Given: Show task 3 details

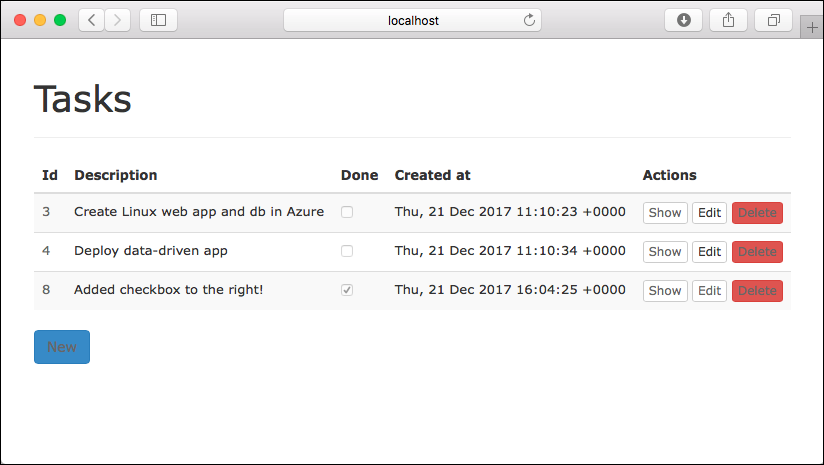Looking at the screenshot, I should pyautogui.click(x=665, y=212).
